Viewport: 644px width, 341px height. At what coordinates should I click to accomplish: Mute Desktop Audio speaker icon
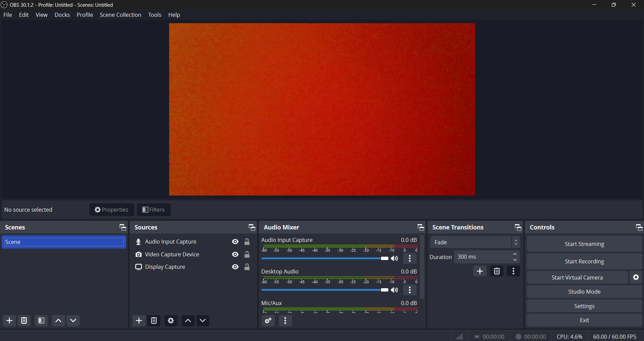click(x=395, y=290)
